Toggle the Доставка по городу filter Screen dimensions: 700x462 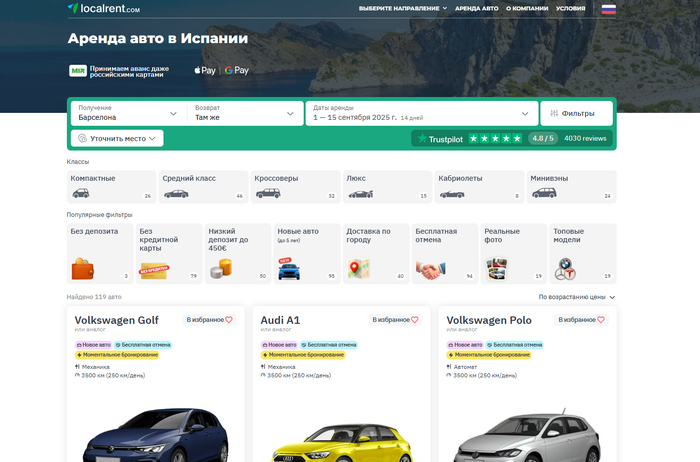tap(376, 254)
